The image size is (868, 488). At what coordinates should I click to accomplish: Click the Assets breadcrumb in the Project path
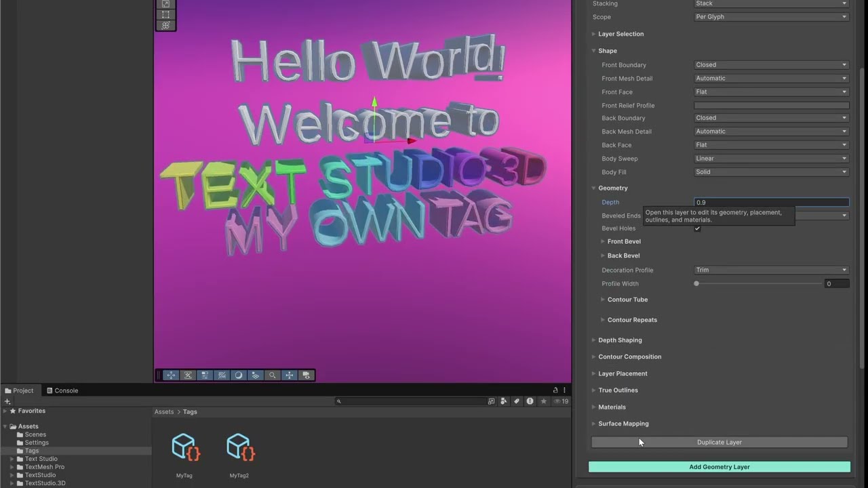164,412
